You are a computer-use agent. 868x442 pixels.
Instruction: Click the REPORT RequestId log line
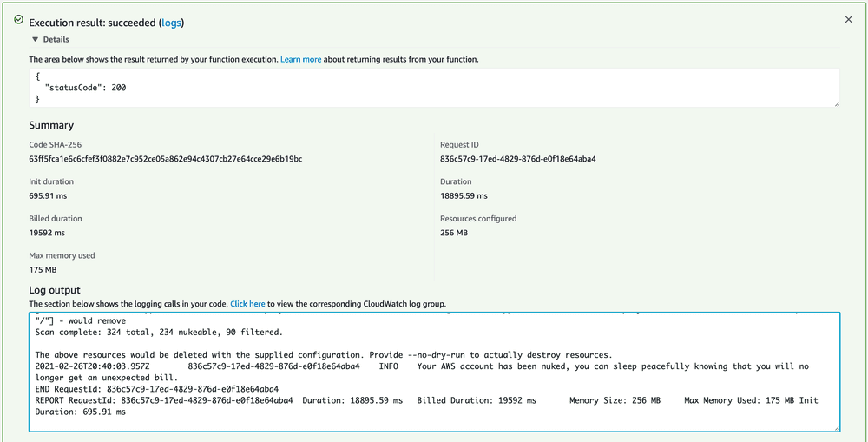click(426, 406)
